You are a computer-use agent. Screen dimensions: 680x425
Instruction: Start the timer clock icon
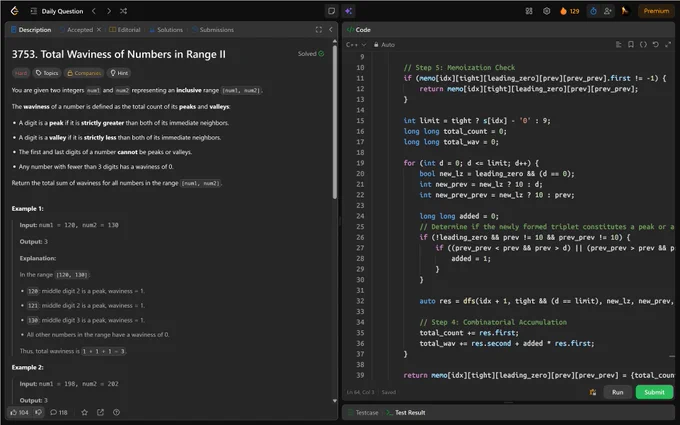[593, 11]
